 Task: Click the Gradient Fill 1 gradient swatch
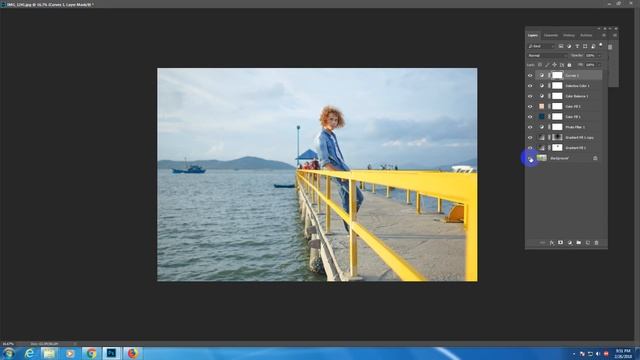[542, 148]
